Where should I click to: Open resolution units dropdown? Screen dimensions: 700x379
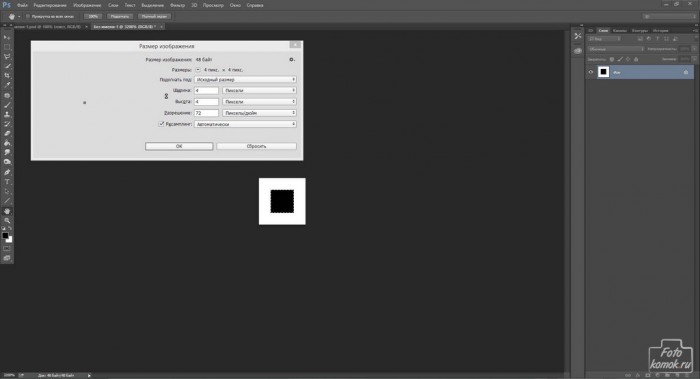(x=259, y=113)
